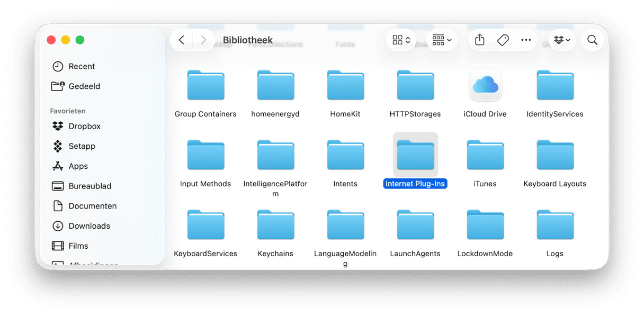Select the IntelligencePlatform folder icon

[x=275, y=155]
